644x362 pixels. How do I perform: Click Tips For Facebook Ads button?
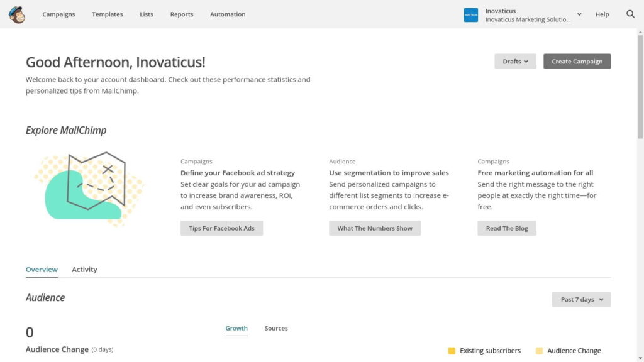221,228
